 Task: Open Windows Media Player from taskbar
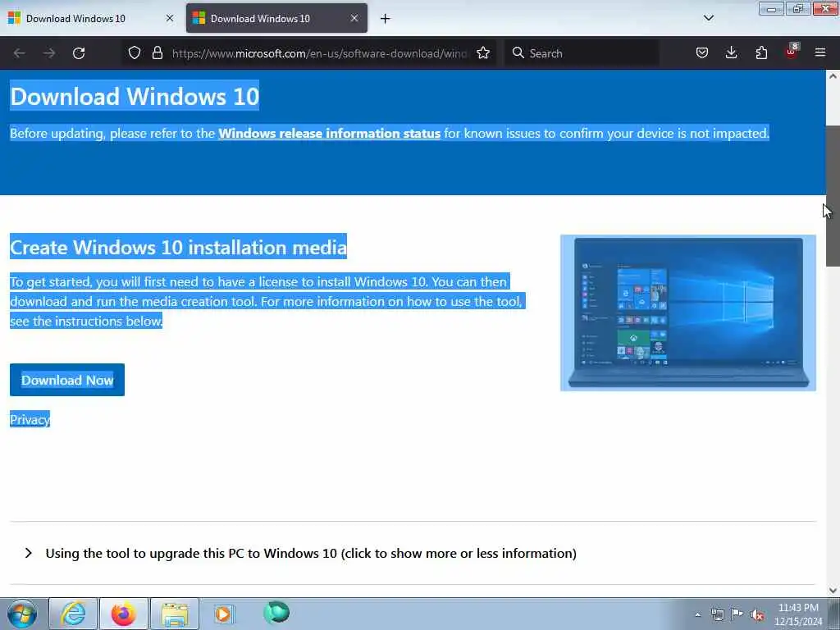click(x=223, y=614)
